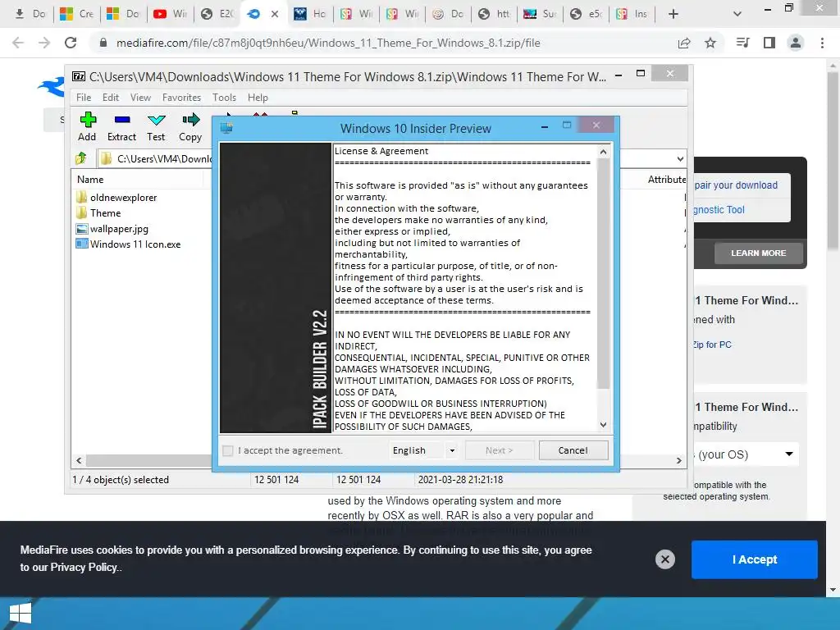Select Windows 11 Icon.exe file icon
This screenshot has width=840, height=630.
click(x=81, y=244)
